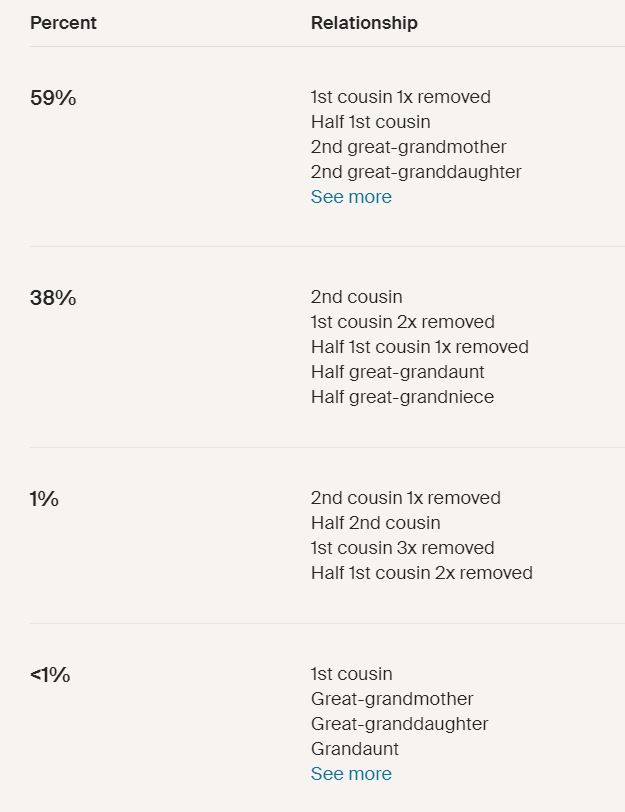625x812 pixels.
Task: Click the 2nd cousin 1x removed entry
Action: [x=405, y=498]
